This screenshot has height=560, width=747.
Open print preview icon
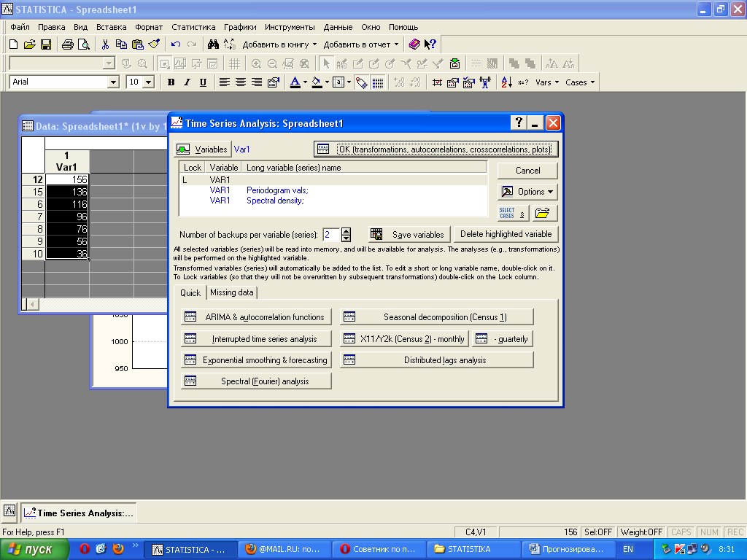click(84, 44)
